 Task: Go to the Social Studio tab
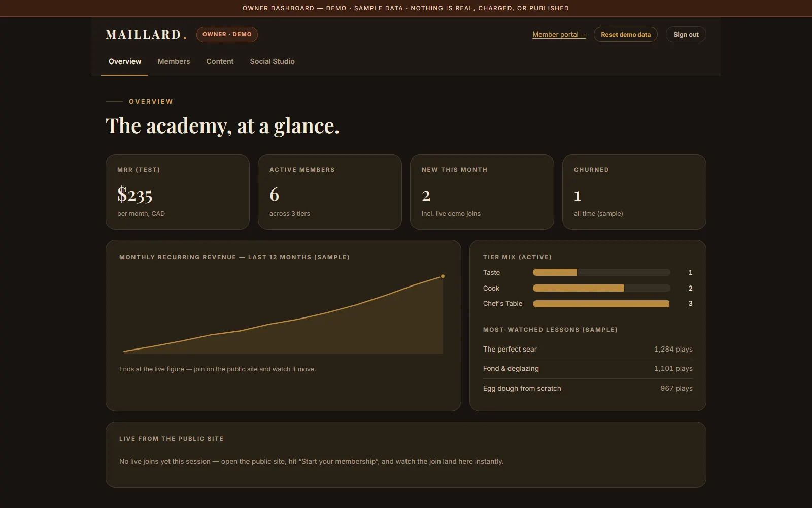click(x=272, y=61)
